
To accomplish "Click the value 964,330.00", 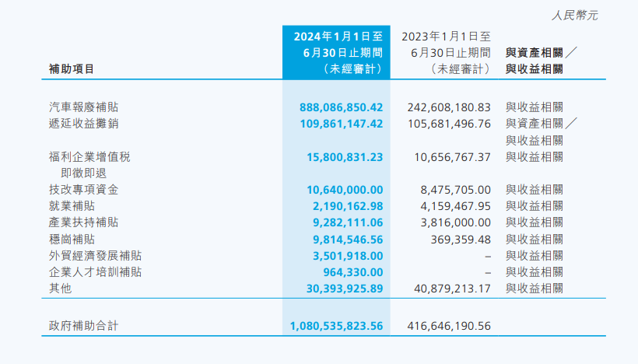I will tap(353, 272).
